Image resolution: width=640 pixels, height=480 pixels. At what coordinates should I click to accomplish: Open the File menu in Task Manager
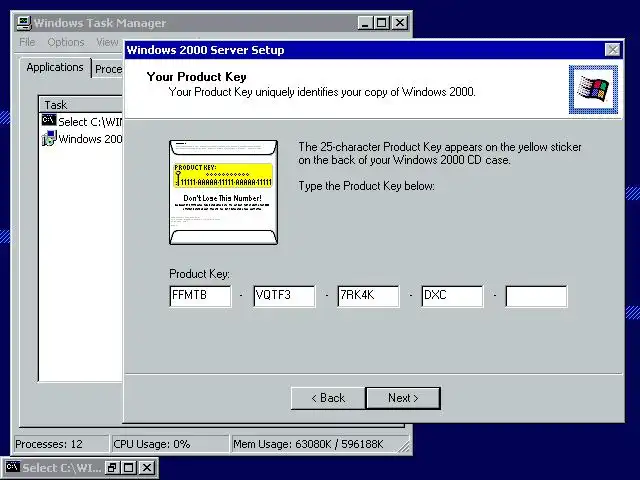point(27,42)
